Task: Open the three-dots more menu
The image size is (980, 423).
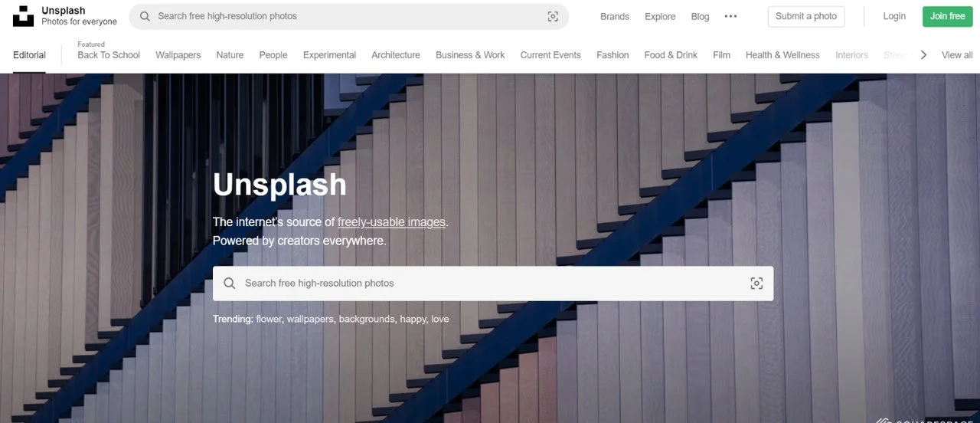Action: (x=731, y=16)
